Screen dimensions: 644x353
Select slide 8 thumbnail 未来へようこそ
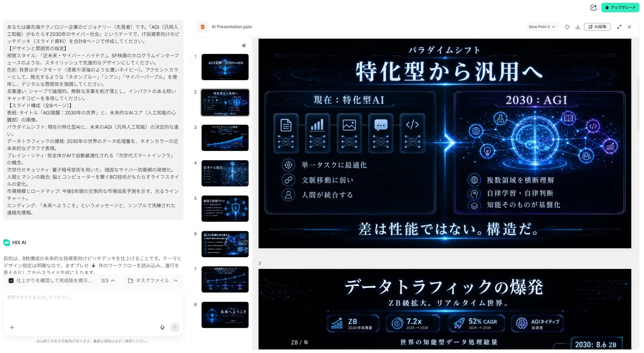(x=225, y=315)
